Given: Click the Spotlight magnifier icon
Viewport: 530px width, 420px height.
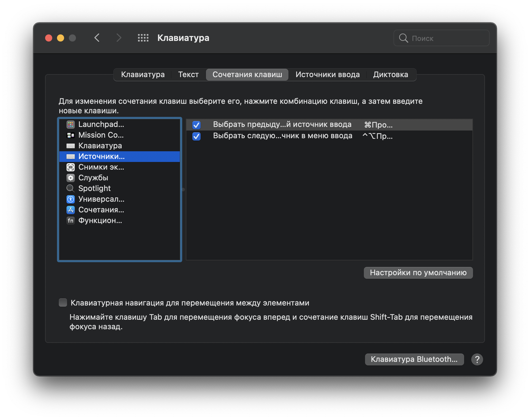Looking at the screenshot, I should pos(71,188).
